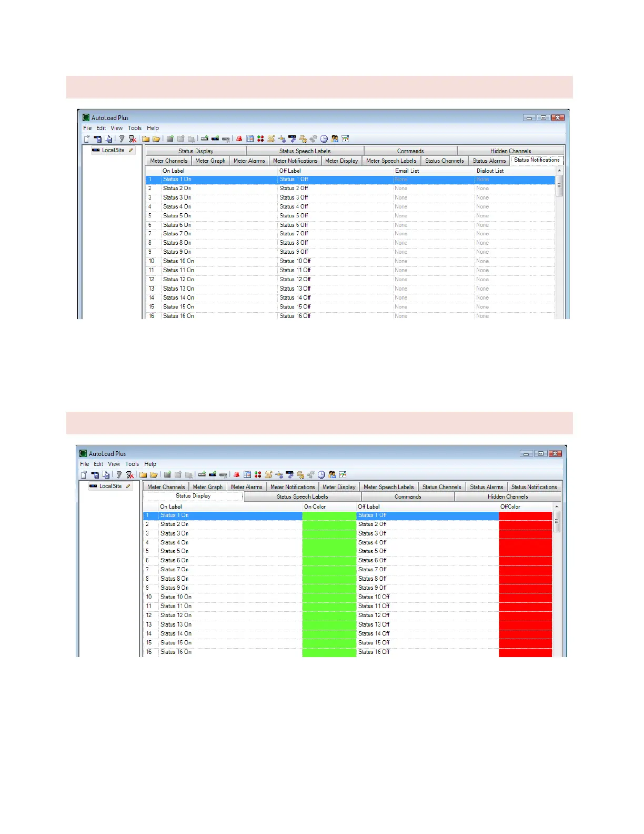Open Help menu in Status Display window
This screenshot has height=834, width=644.
click(150, 464)
